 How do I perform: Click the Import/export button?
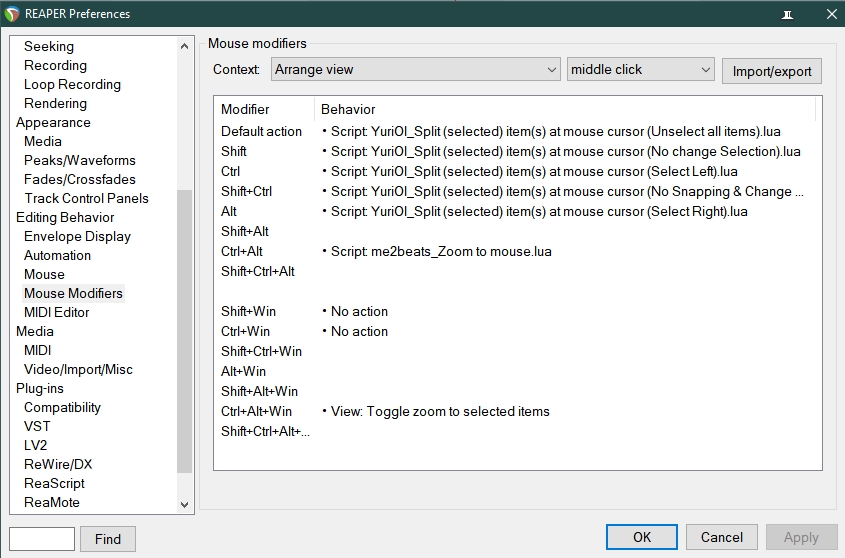[772, 71]
